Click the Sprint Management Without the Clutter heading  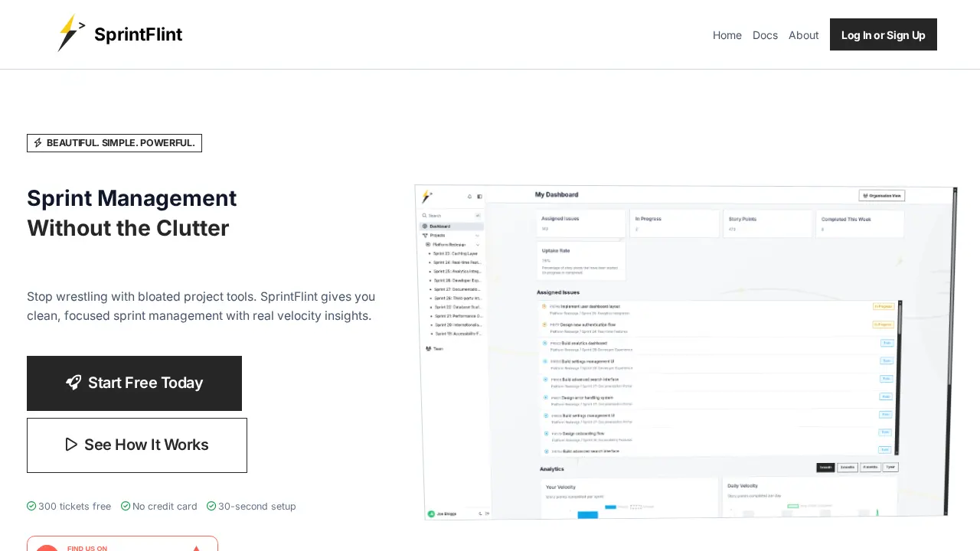132,214
